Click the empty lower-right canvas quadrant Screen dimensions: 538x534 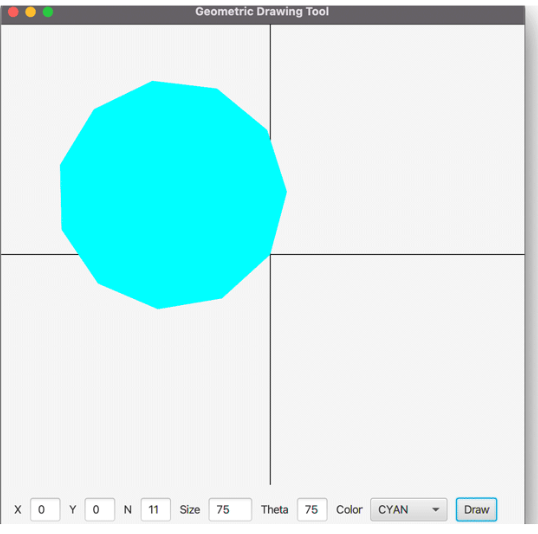tap(398, 370)
